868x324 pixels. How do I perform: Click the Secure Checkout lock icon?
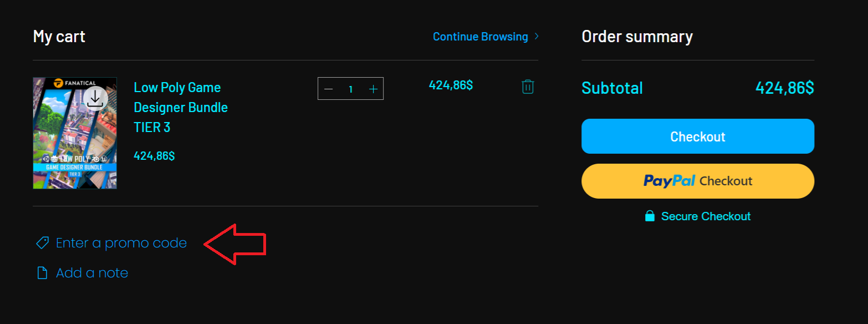coord(650,216)
